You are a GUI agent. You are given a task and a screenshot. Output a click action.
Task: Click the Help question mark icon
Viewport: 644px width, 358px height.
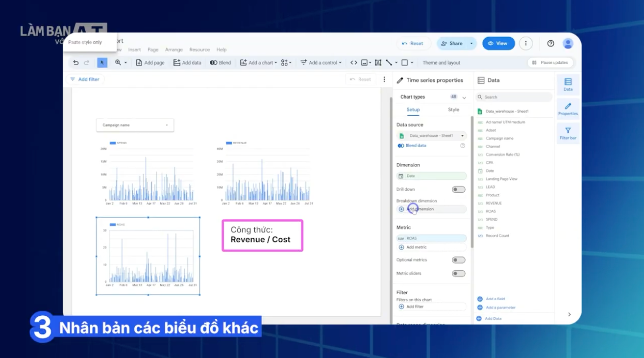pyautogui.click(x=550, y=43)
